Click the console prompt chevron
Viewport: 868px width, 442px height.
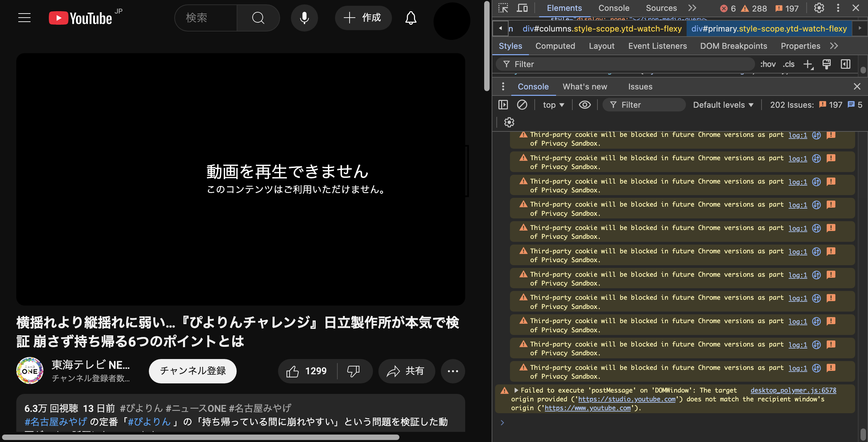coord(502,423)
